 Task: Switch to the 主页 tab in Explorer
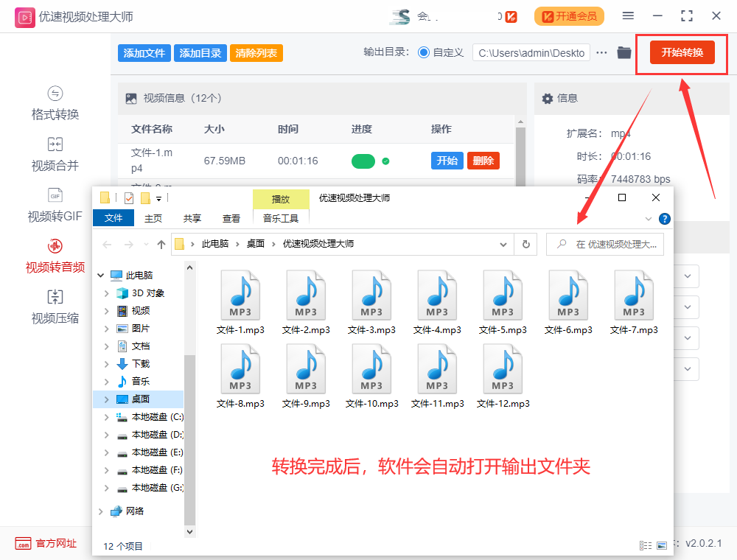[x=153, y=217]
